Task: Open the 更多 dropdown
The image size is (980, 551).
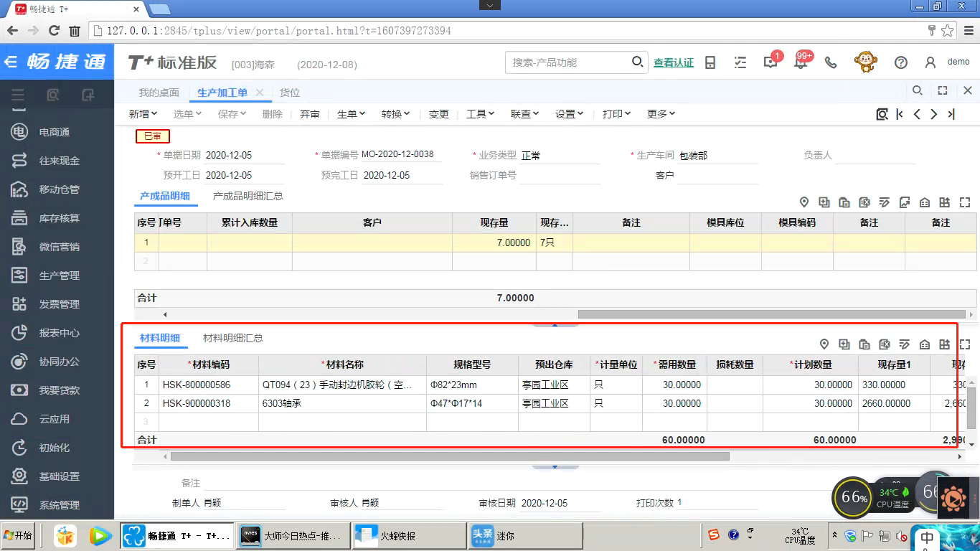Action: coord(661,114)
